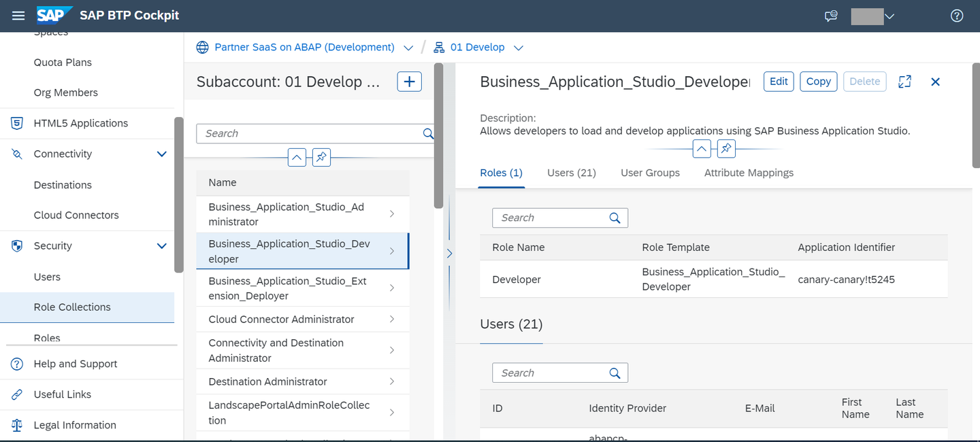Switch to the Attribute Mappings tab
Viewport: 980px width, 442px height.
(749, 173)
